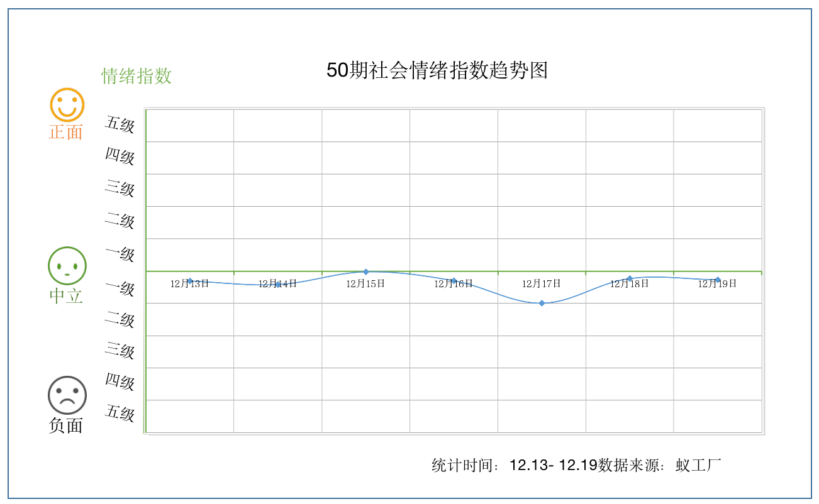Select the 12月14日 data point marker

pyautogui.click(x=278, y=285)
